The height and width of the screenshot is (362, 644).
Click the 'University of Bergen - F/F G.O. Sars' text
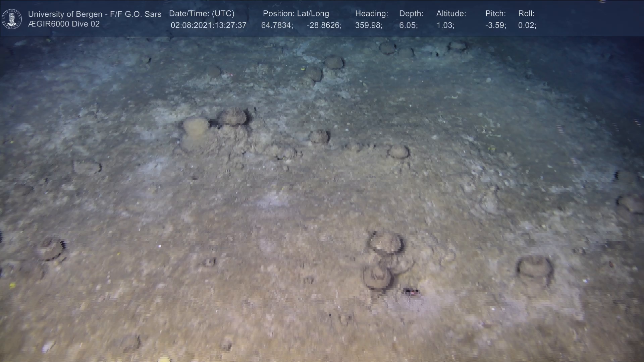click(95, 14)
